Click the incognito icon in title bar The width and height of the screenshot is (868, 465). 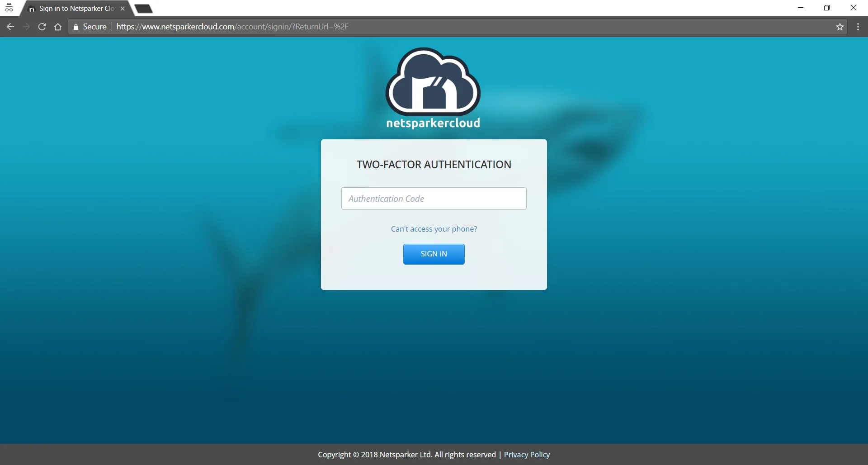9,8
